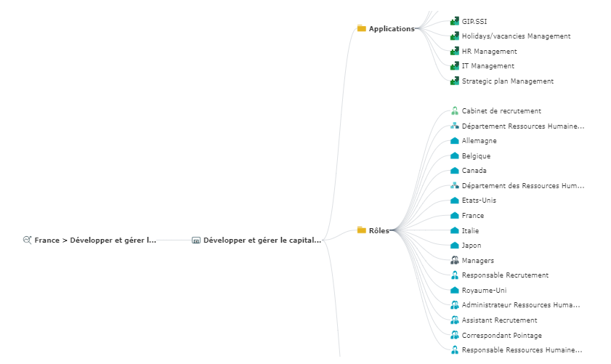Viewport: 611px width, 364px height.
Task: Expand the Développer et gérer le capital node
Action: click(x=323, y=240)
